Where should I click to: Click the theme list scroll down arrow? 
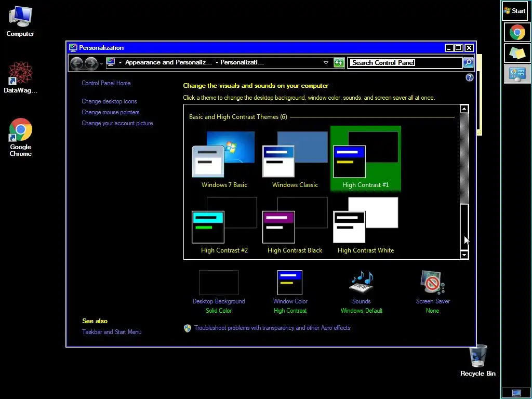click(464, 255)
